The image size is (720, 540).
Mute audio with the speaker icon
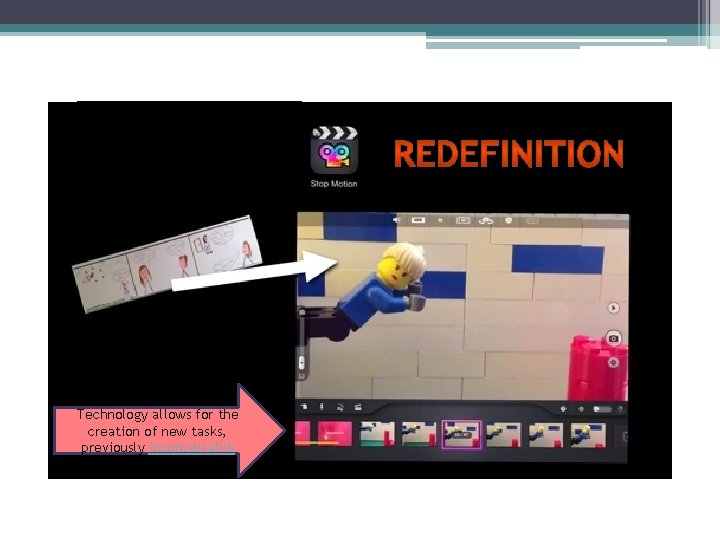[396, 220]
